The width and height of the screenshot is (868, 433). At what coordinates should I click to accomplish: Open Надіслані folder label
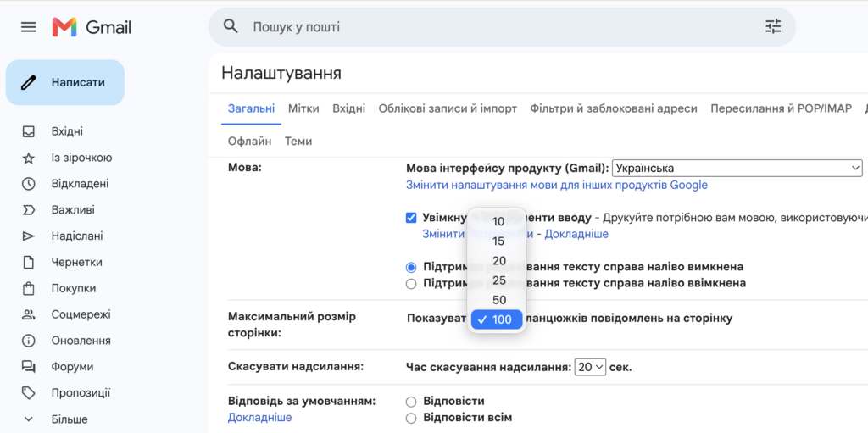(77, 236)
